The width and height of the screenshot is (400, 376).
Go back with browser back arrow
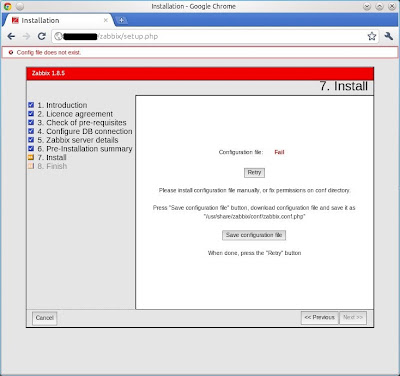pyautogui.click(x=11, y=36)
